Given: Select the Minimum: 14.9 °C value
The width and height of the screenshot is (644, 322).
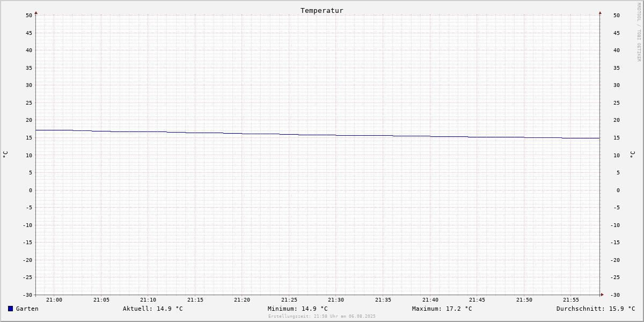Looking at the screenshot, I should 298,309.
